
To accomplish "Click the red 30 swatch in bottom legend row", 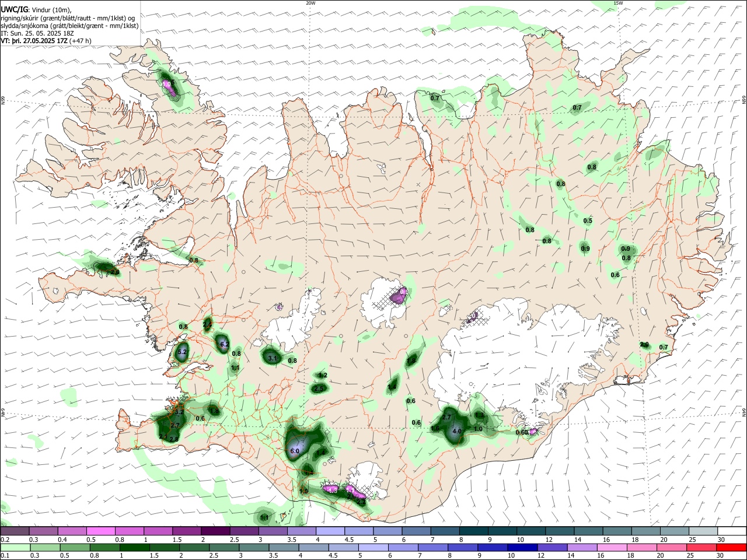I will [x=731, y=548].
